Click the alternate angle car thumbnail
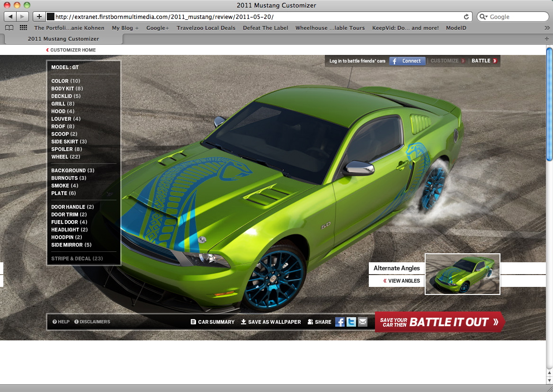The image size is (553, 392). [x=462, y=274]
